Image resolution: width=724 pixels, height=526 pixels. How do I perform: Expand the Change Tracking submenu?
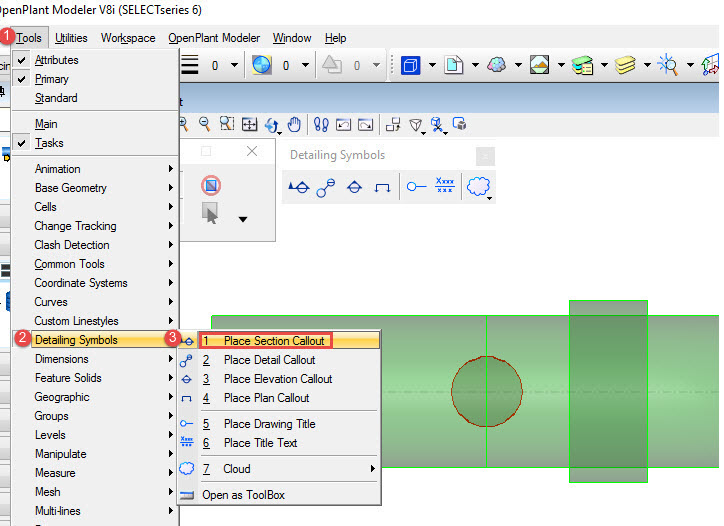95,226
